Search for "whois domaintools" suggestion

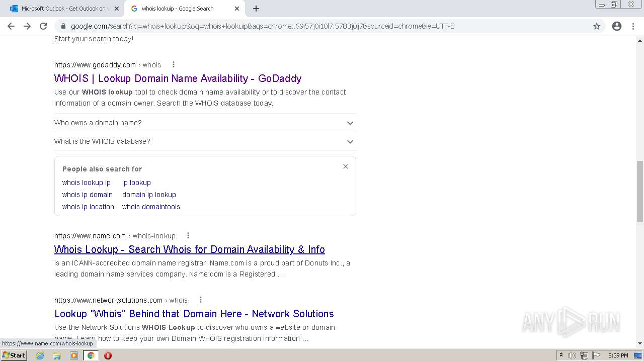point(151,207)
